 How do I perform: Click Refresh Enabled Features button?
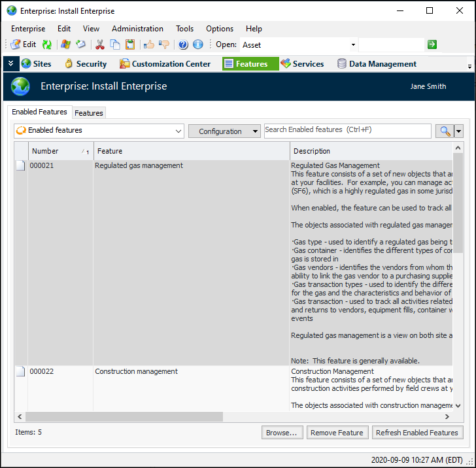click(417, 433)
